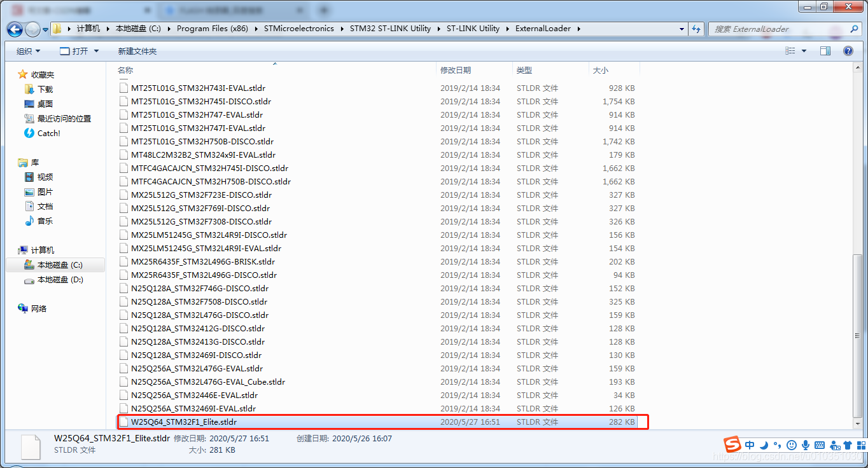This screenshot has width=868, height=468.
Task: Click 计算机 in the address breadcrumb
Action: [88, 29]
